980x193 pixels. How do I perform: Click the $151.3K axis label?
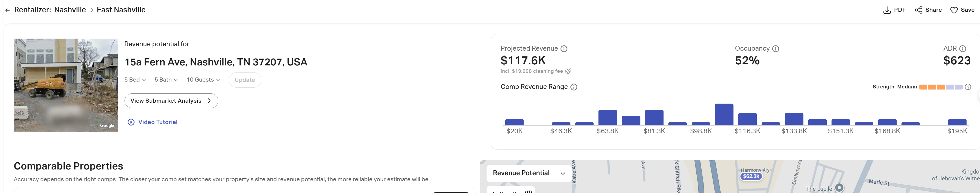(841, 131)
